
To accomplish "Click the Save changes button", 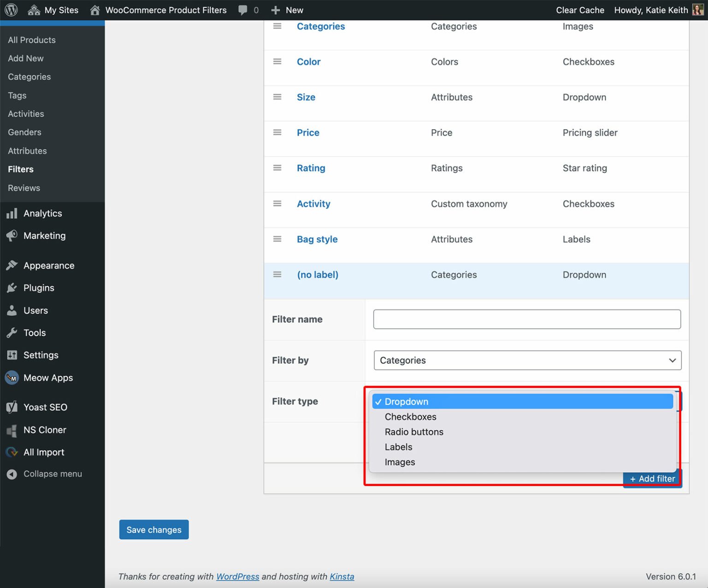I will (153, 529).
